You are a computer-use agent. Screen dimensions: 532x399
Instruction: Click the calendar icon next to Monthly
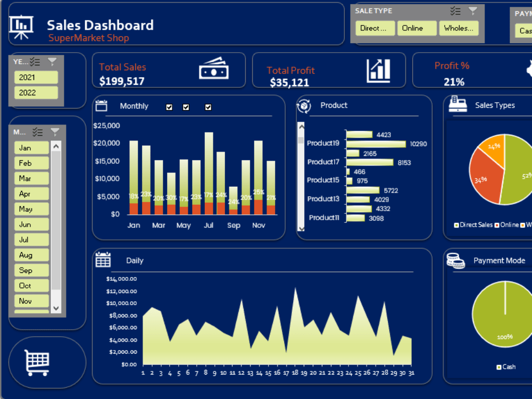[x=102, y=106]
